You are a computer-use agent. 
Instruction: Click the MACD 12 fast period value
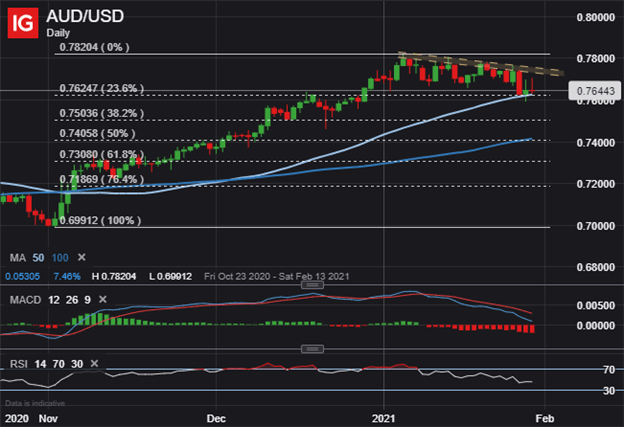pos(54,300)
